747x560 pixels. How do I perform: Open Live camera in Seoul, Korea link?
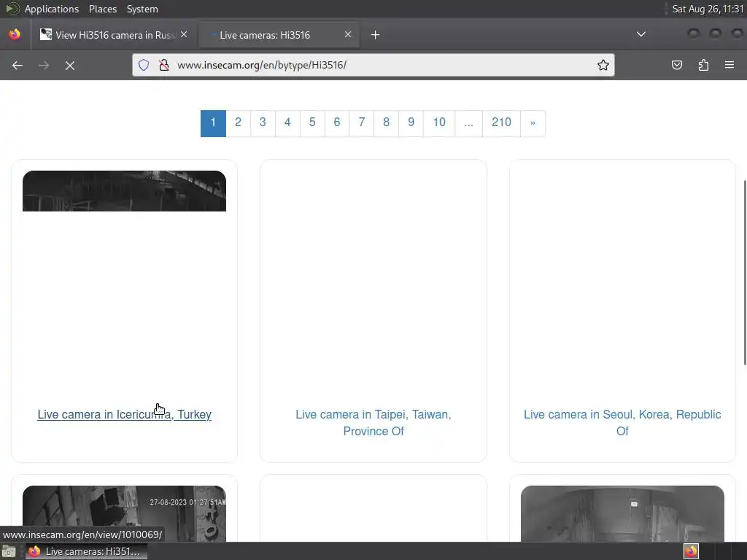tap(622, 422)
